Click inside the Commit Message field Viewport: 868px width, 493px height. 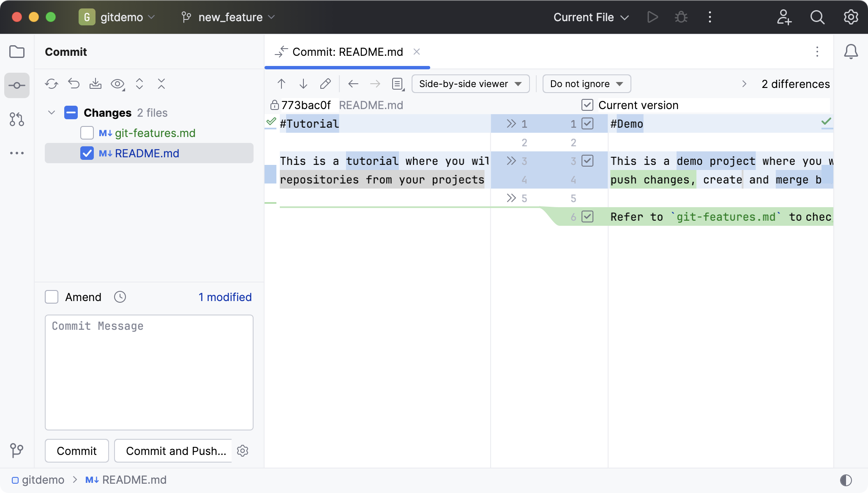[149, 372]
